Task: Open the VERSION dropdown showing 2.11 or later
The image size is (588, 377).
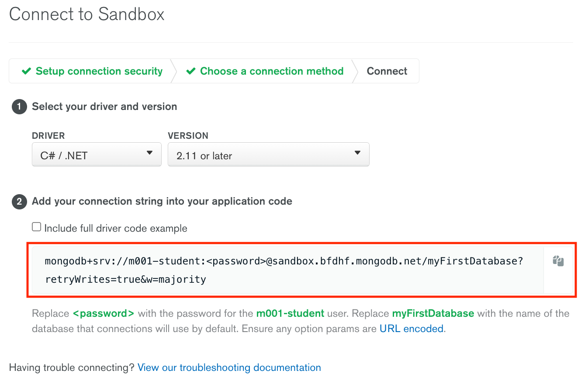Action: (x=269, y=154)
